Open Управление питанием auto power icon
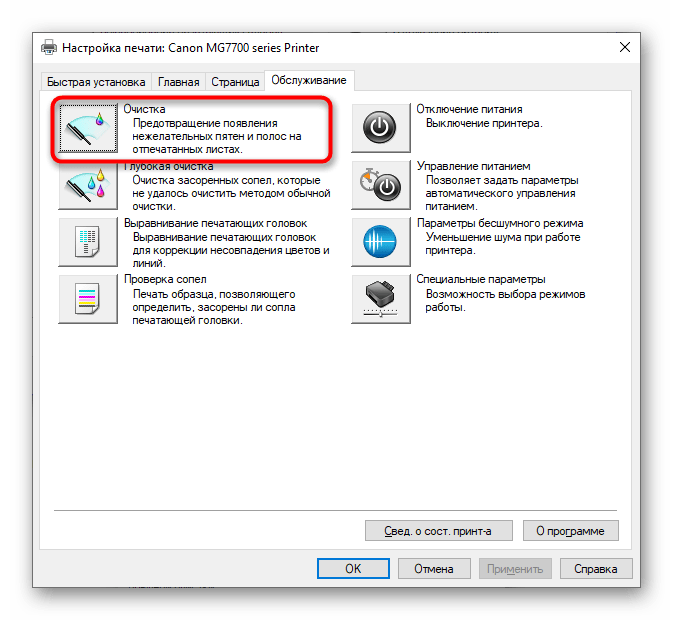The height and width of the screenshot is (620, 673). click(381, 185)
